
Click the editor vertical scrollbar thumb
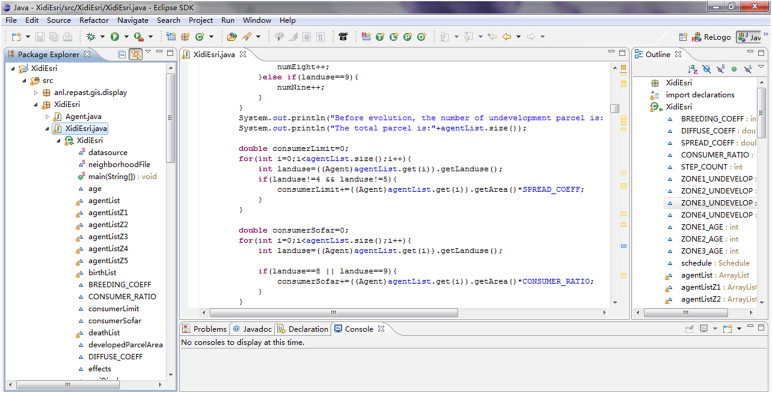[x=614, y=108]
